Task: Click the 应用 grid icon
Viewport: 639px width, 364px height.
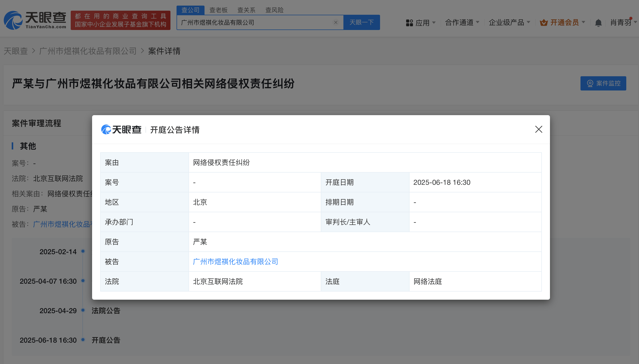Action: 409,23
